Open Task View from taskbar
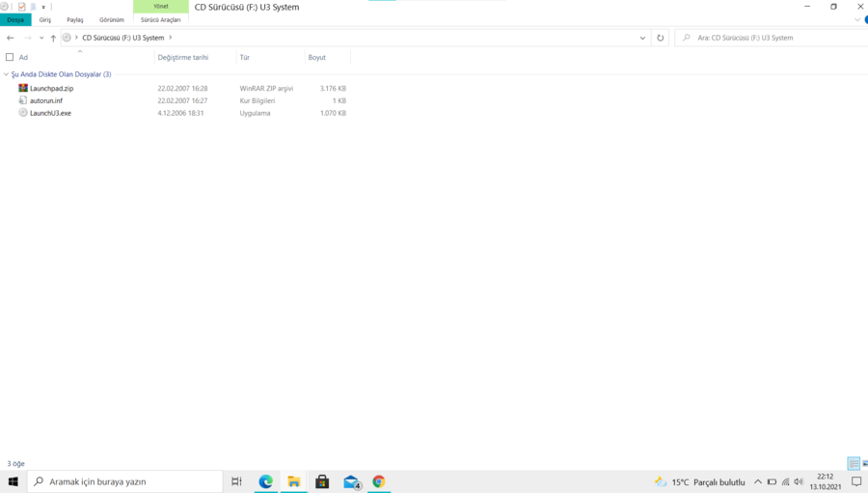The height and width of the screenshot is (493, 868). 236,481
